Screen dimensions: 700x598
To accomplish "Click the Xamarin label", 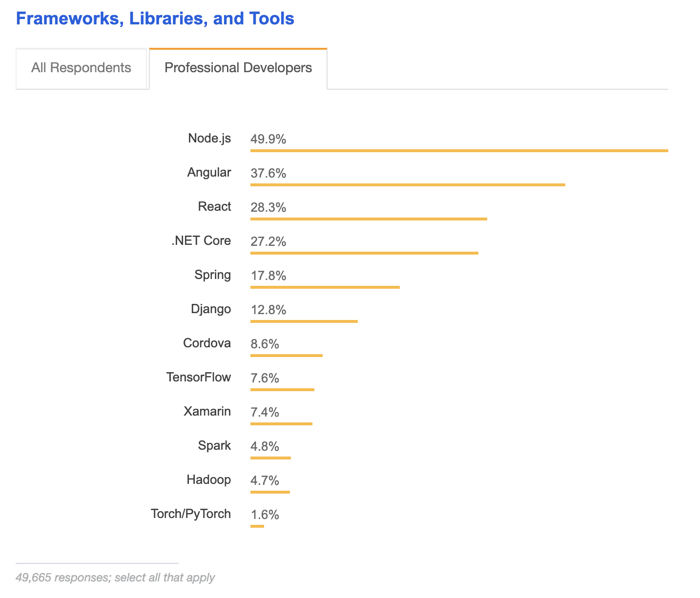I will tap(207, 411).
